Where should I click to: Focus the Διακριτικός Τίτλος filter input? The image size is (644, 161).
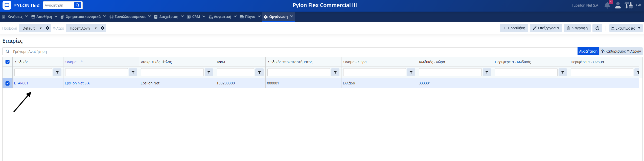click(x=172, y=72)
